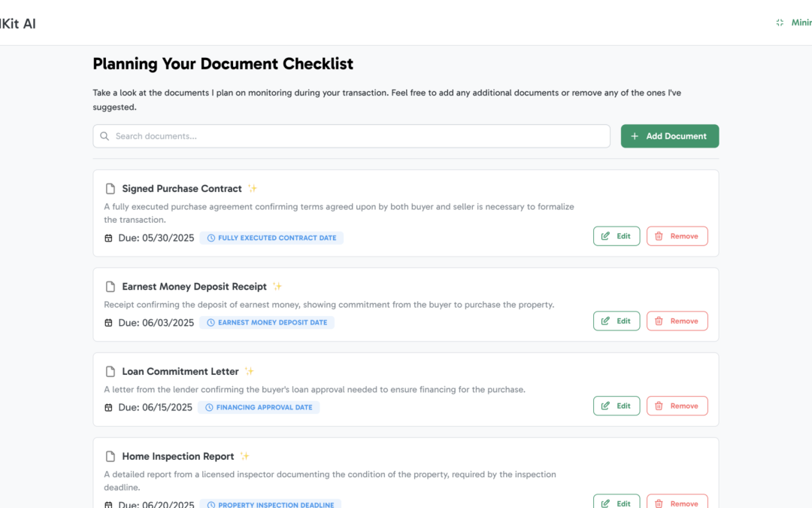Remove the Signed Purchase Contract document
Screen dimensions: 812x508
click(677, 236)
